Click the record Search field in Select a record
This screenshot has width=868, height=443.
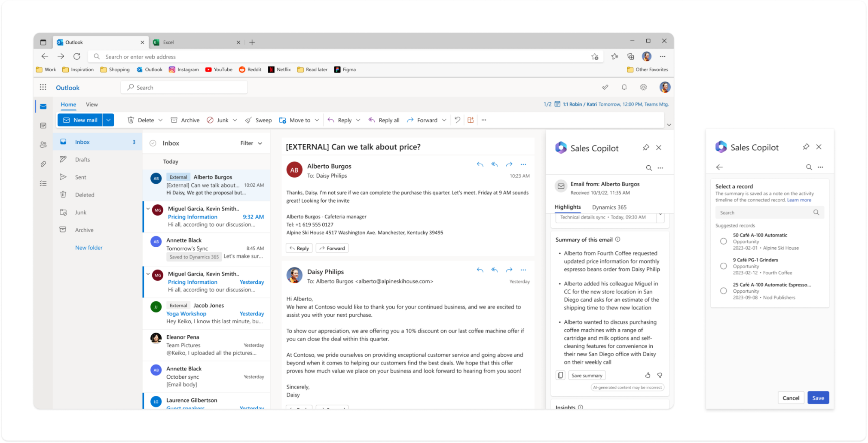[770, 212]
